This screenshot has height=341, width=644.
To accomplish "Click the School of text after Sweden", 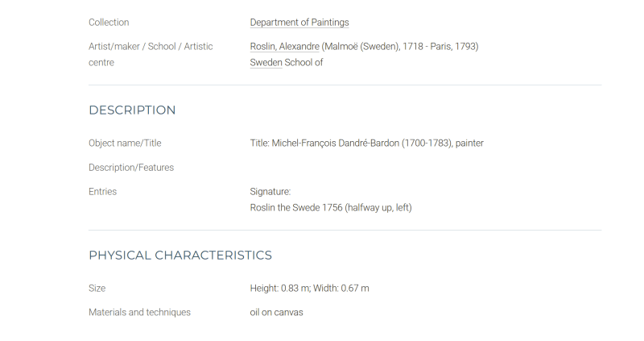I will coord(303,63).
